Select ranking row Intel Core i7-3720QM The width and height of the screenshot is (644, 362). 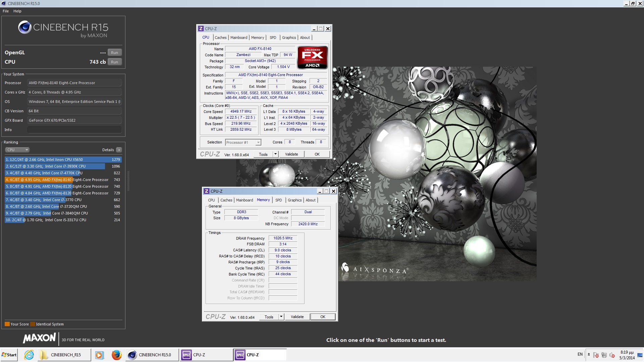tap(63, 206)
